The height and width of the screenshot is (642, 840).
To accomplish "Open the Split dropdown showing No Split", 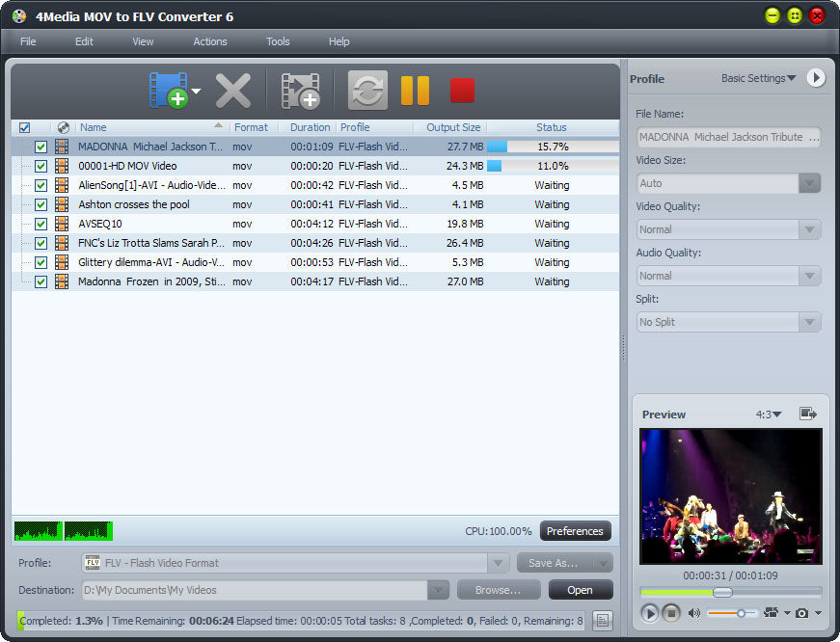I will point(728,322).
